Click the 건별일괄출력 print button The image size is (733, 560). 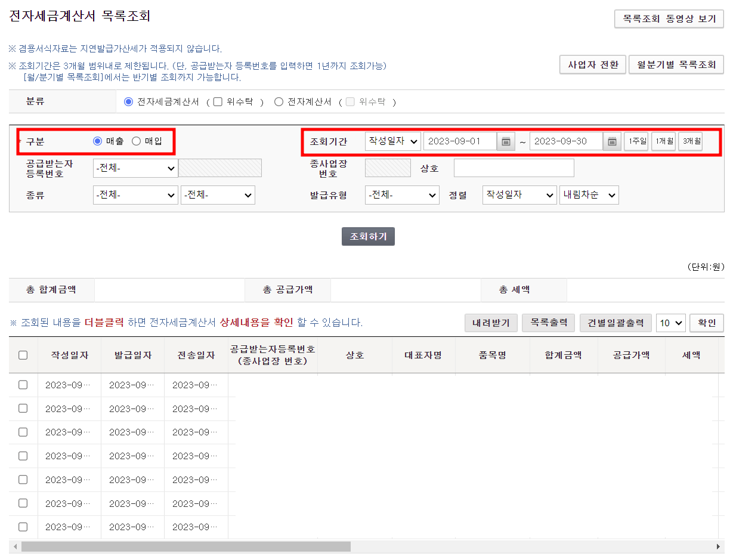[616, 323]
